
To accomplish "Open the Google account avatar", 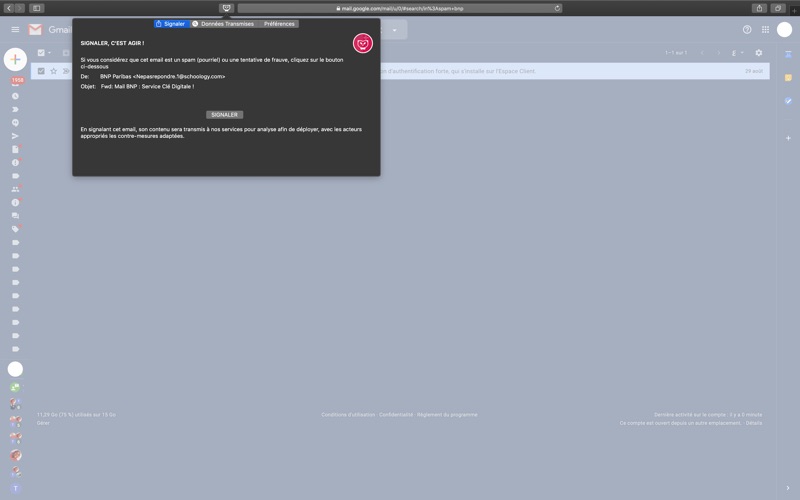I will pyautogui.click(x=784, y=30).
